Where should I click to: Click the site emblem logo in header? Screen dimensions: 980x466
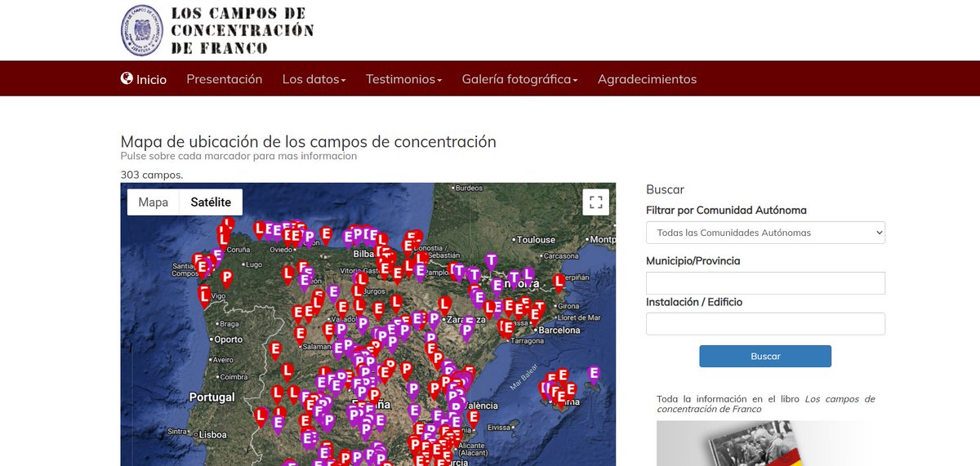click(x=141, y=30)
